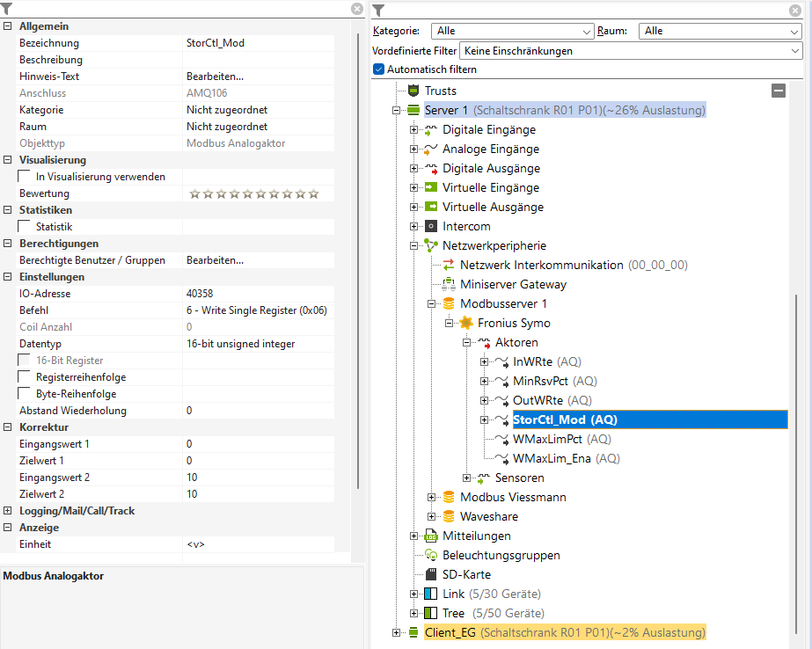Click Bearbeiten... for Berechtigte Benutzer

pyautogui.click(x=216, y=260)
